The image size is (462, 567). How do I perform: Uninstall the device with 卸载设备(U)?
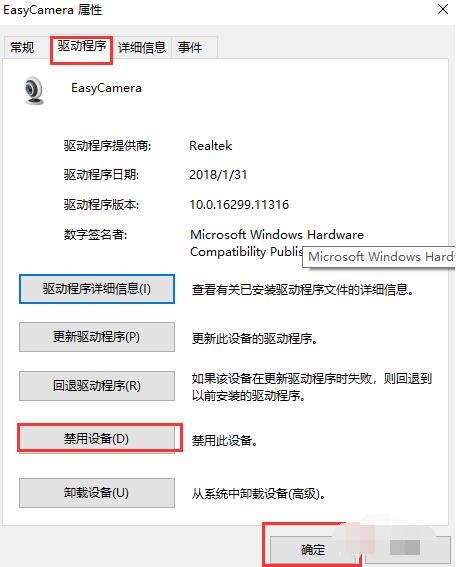97,493
